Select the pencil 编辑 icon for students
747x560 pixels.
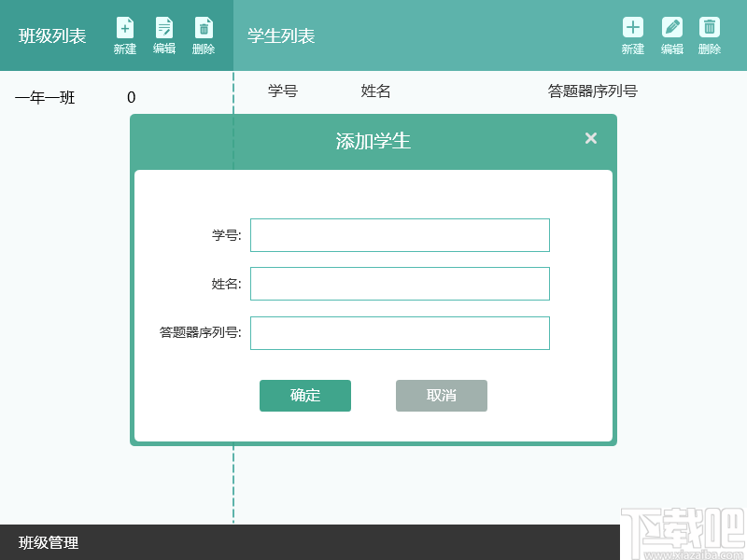pos(670,28)
